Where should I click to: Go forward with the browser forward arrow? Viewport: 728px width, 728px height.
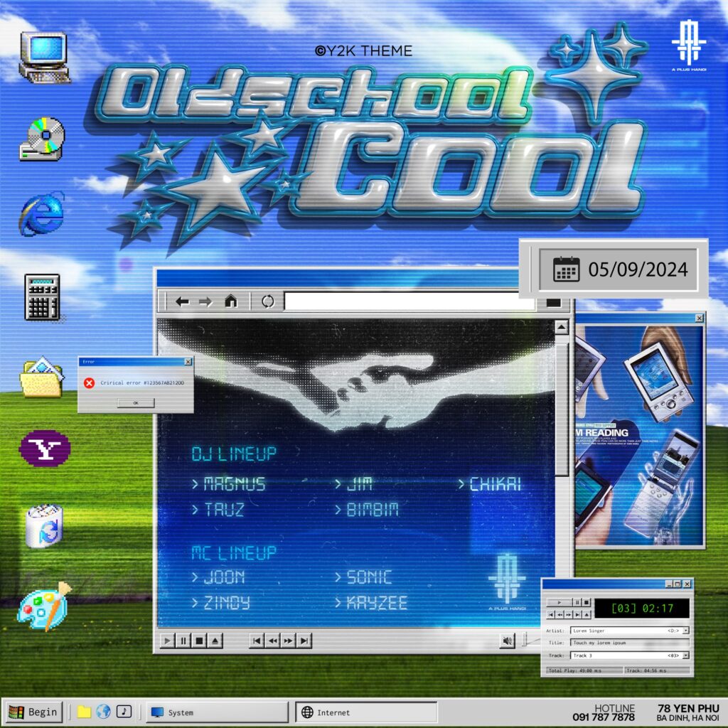(205, 302)
